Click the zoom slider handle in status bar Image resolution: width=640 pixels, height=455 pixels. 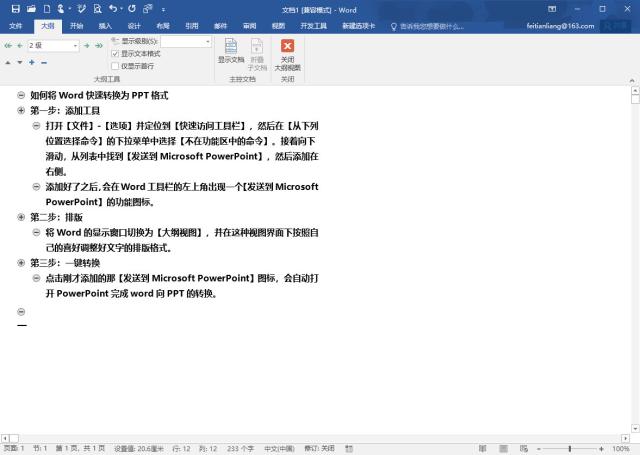click(570, 449)
